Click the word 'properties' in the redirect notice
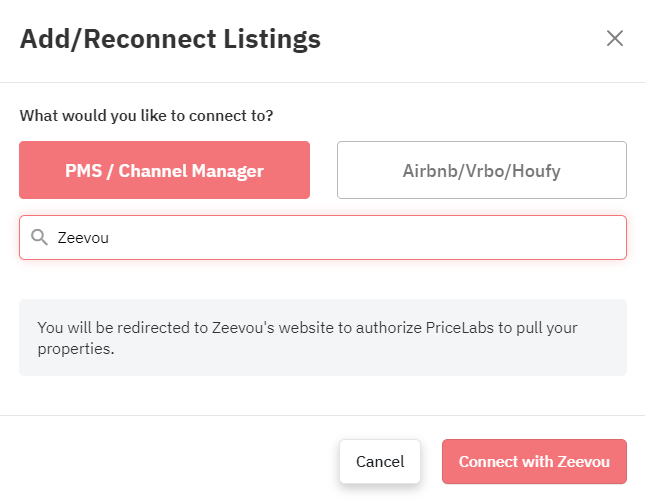The image size is (645, 501). [x=74, y=349]
